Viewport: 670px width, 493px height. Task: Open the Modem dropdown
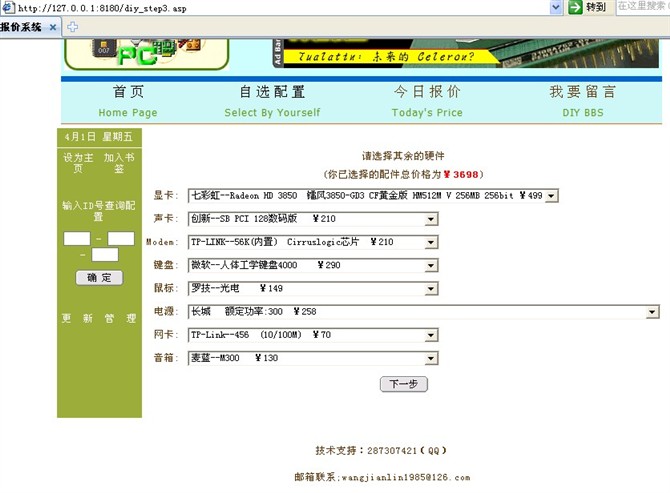(x=313, y=242)
